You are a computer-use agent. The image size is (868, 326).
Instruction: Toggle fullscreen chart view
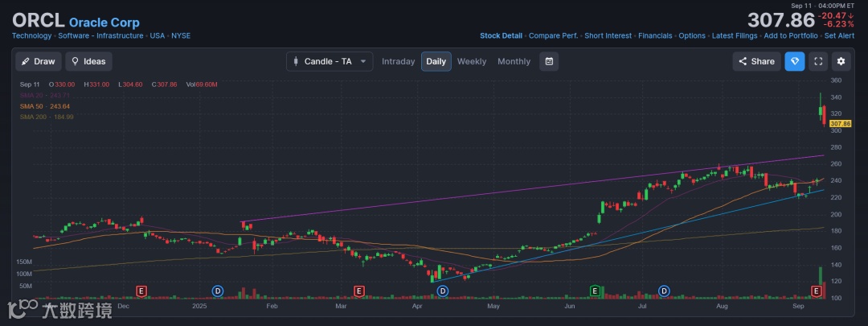[x=817, y=61]
